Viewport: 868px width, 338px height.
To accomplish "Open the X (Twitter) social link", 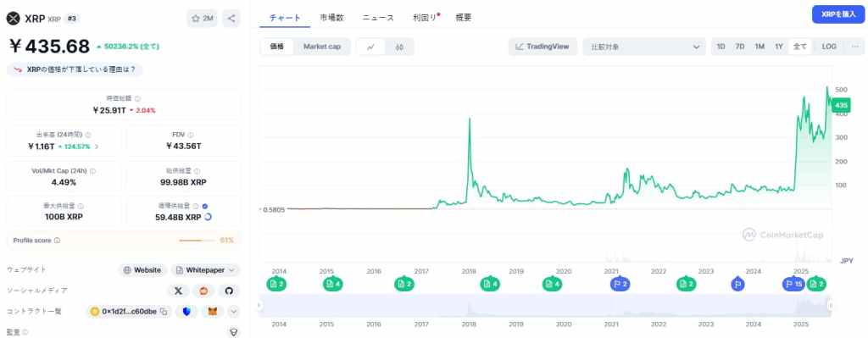I will coord(178,291).
